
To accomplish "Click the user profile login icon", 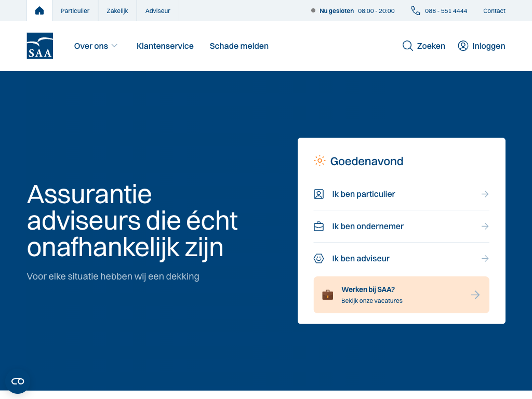I will pos(463,46).
